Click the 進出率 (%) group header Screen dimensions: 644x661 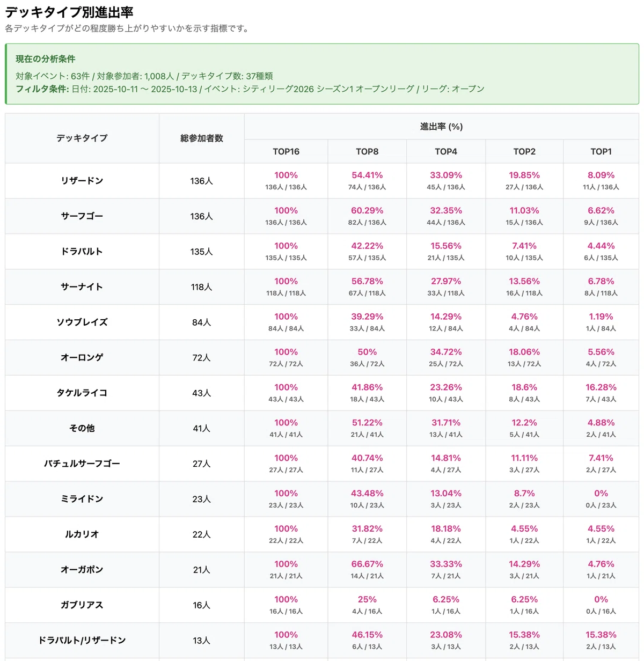tap(442, 127)
